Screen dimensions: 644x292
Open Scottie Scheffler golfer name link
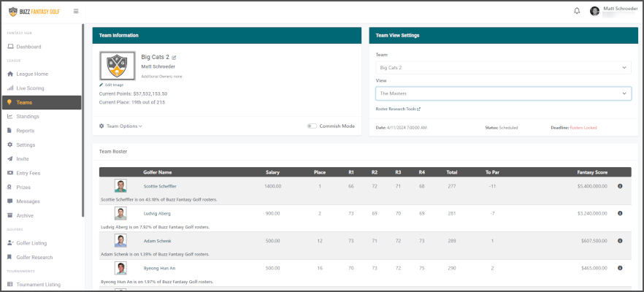[160, 186]
